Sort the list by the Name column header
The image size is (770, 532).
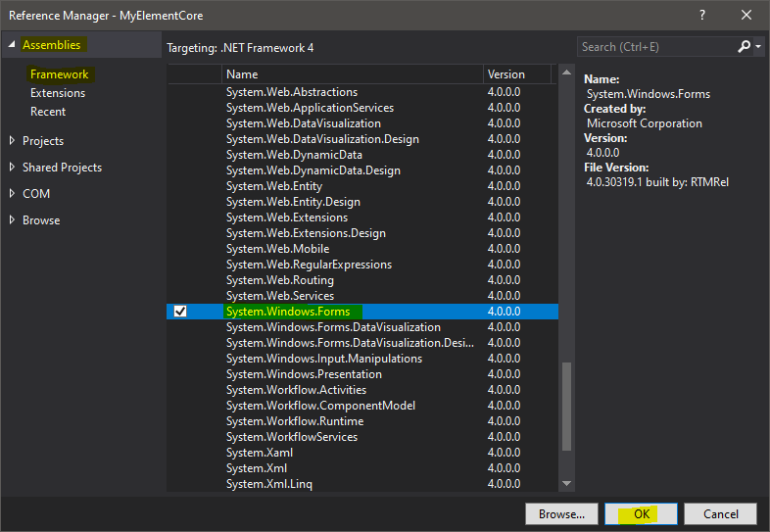point(351,74)
